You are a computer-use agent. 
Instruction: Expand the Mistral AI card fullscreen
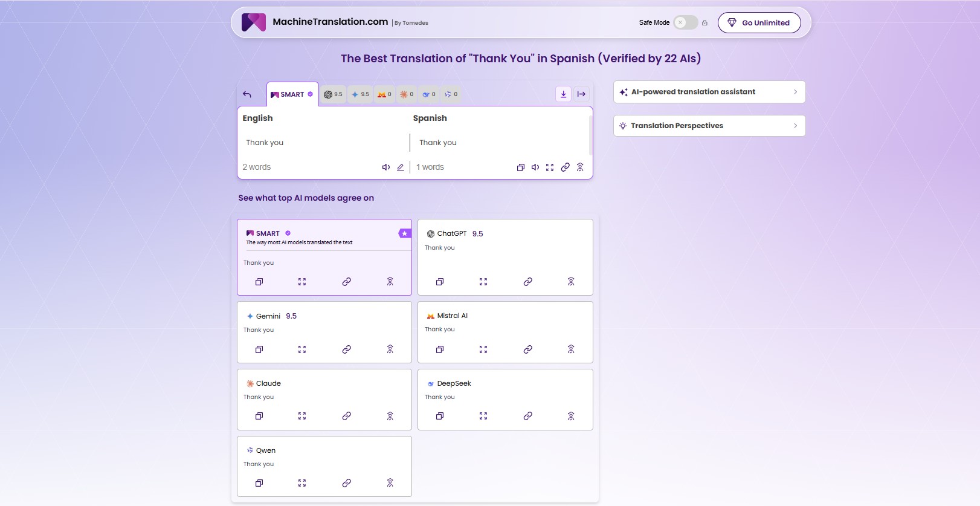(483, 349)
